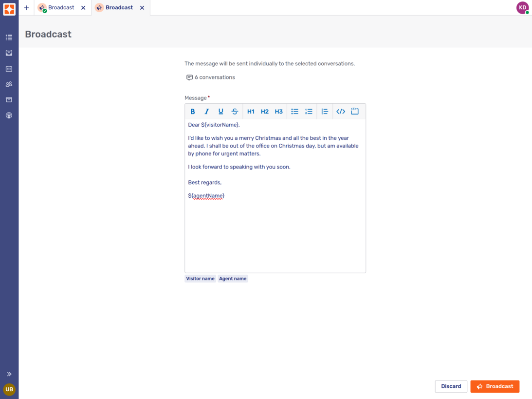Insert a numbered list
Screen dimensions: 532x399
click(309, 111)
